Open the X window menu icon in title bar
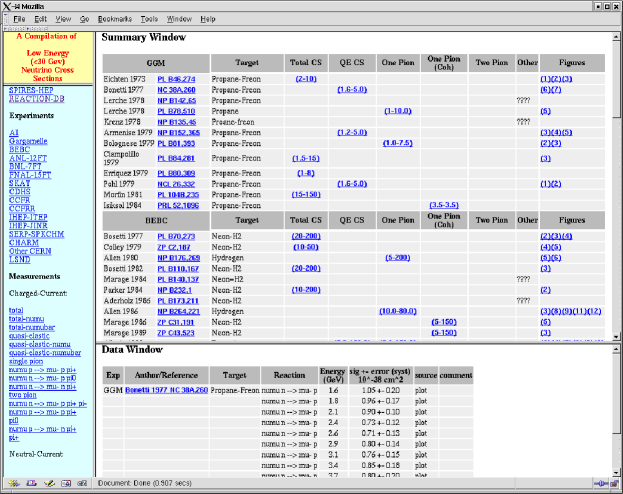This screenshot has height=494, width=623. [7, 6]
